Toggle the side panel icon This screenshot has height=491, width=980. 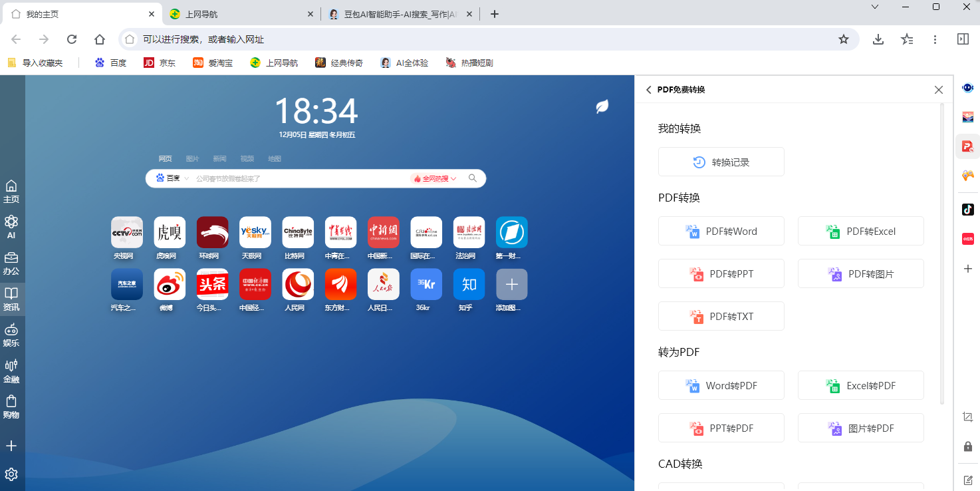(x=963, y=39)
